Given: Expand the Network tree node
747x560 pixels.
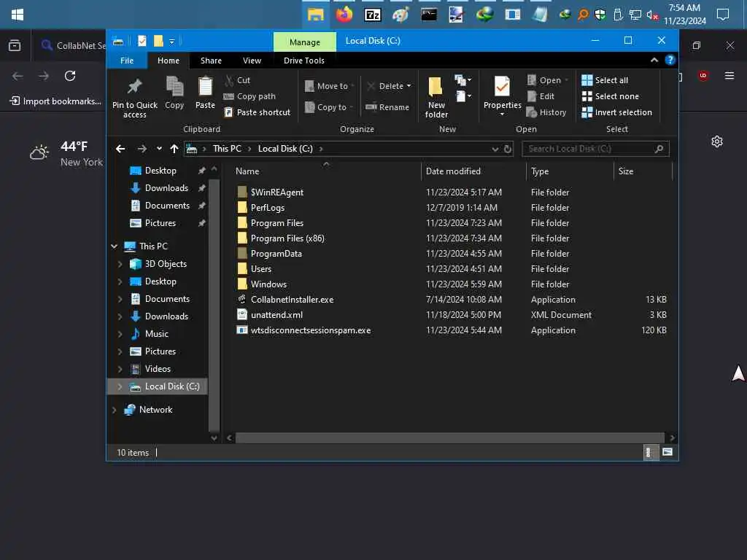Looking at the screenshot, I should point(114,410).
